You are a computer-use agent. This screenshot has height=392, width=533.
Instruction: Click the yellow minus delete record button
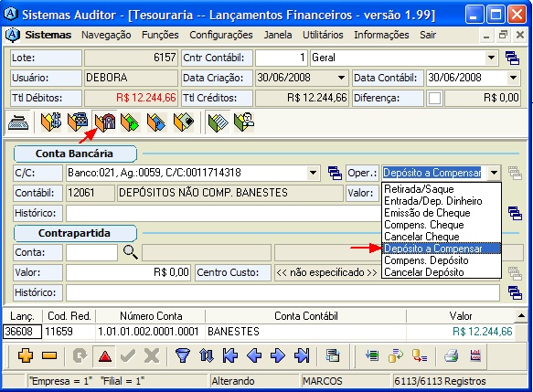pyautogui.click(x=49, y=355)
